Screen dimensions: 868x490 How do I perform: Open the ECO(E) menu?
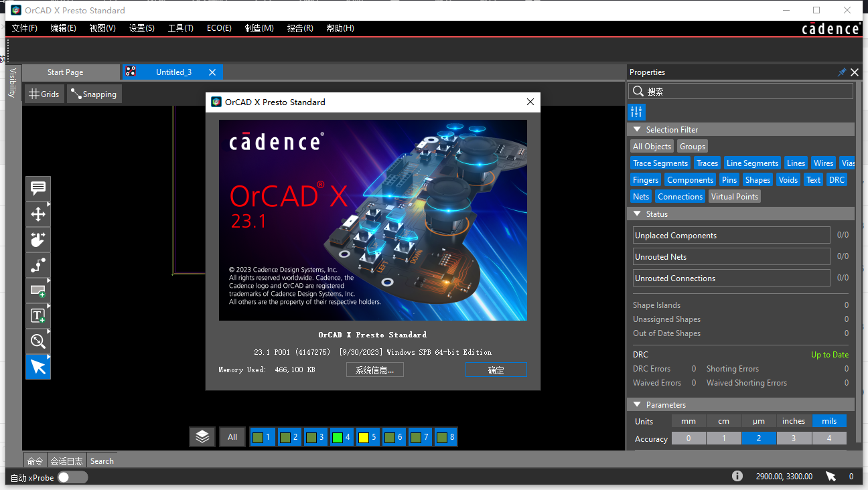(x=219, y=28)
